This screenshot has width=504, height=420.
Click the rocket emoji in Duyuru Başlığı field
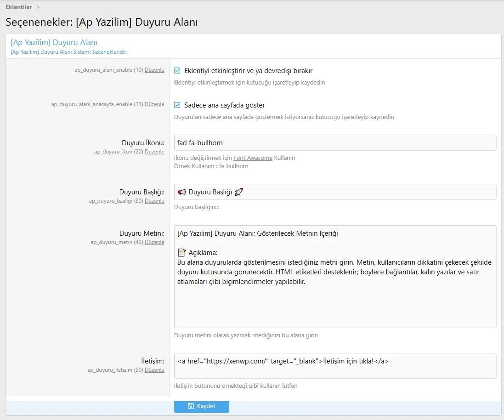[239, 192]
